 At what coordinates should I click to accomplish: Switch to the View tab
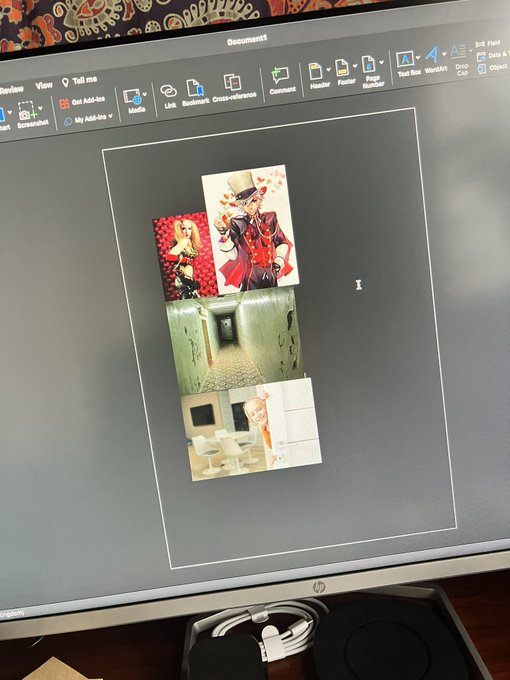click(44, 85)
